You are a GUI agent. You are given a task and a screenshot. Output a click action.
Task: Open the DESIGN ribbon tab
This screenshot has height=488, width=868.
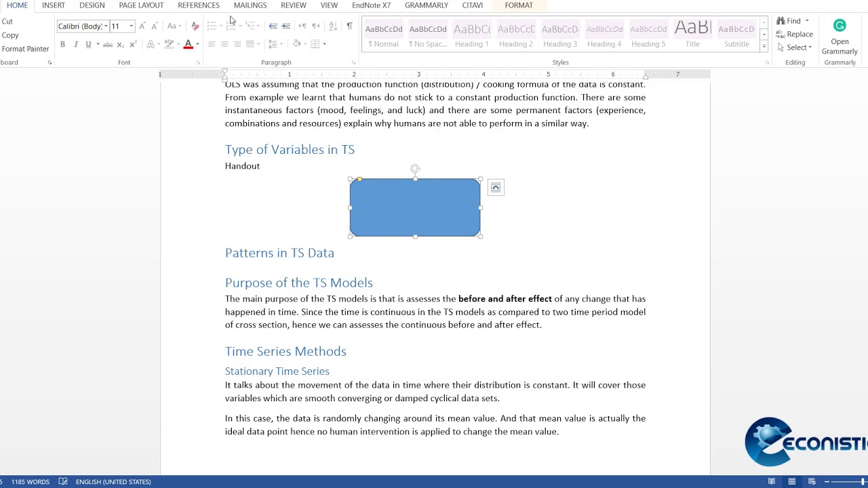point(92,5)
